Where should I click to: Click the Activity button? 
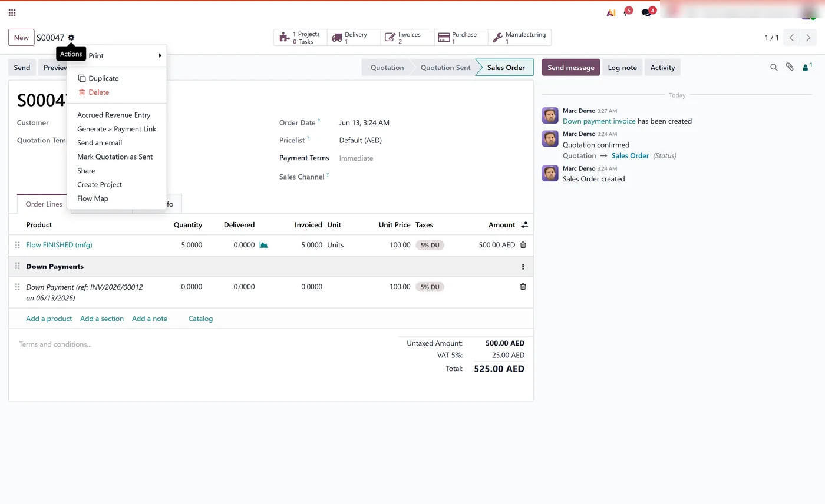(662, 67)
